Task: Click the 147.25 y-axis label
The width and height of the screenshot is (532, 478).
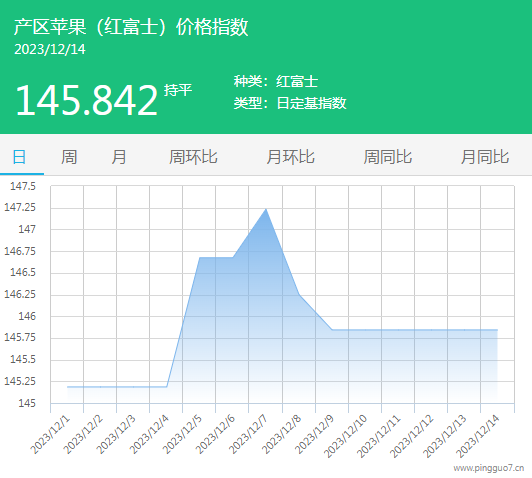Action: [20, 207]
